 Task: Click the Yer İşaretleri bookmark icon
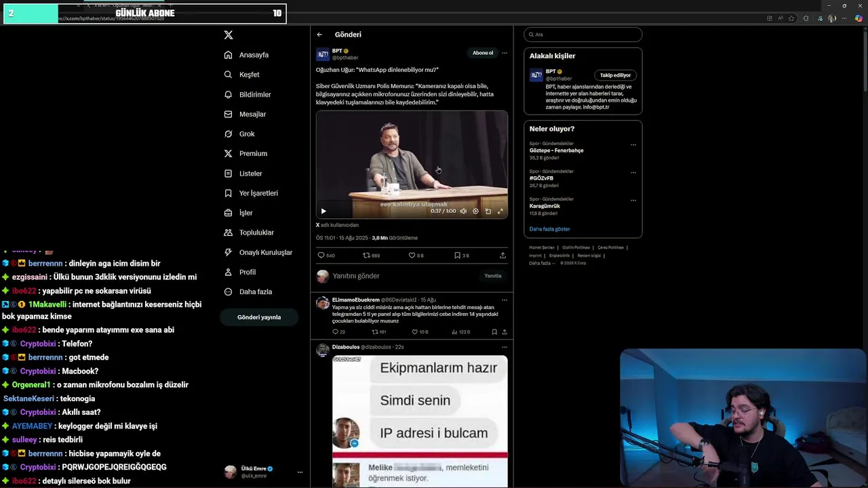pos(229,193)
